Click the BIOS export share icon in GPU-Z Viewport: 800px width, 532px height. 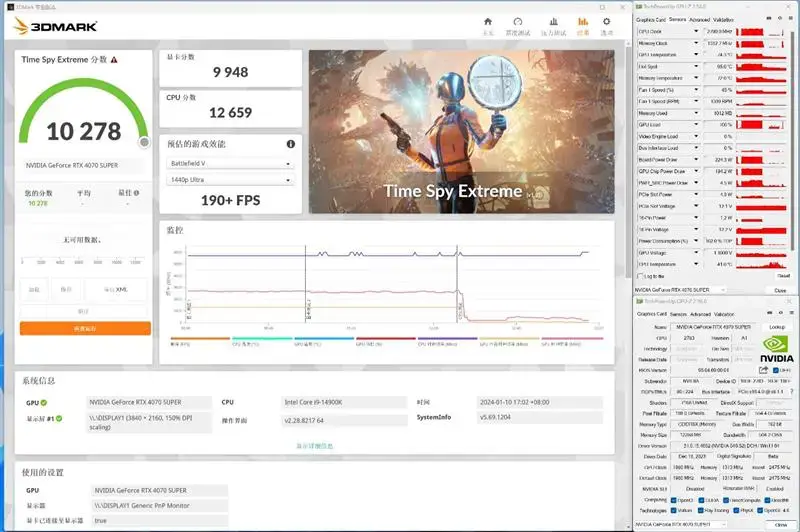coord(763,370)
